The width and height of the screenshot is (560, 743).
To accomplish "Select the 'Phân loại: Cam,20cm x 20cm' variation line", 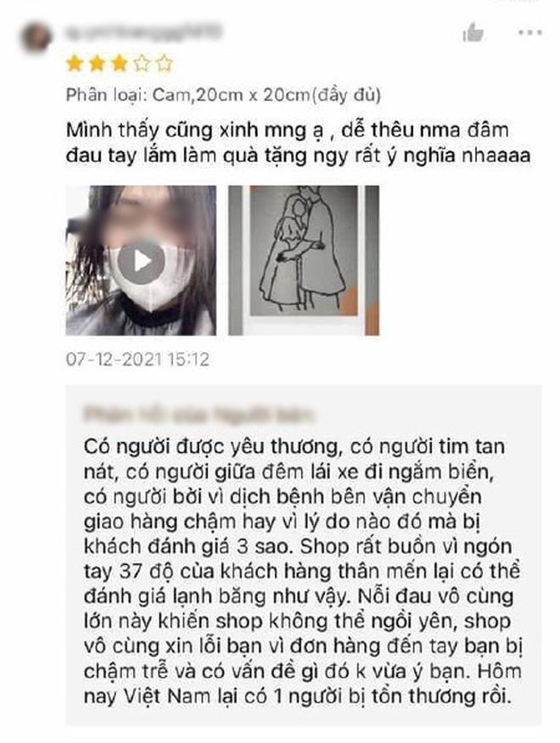I will tap(223, 95).
